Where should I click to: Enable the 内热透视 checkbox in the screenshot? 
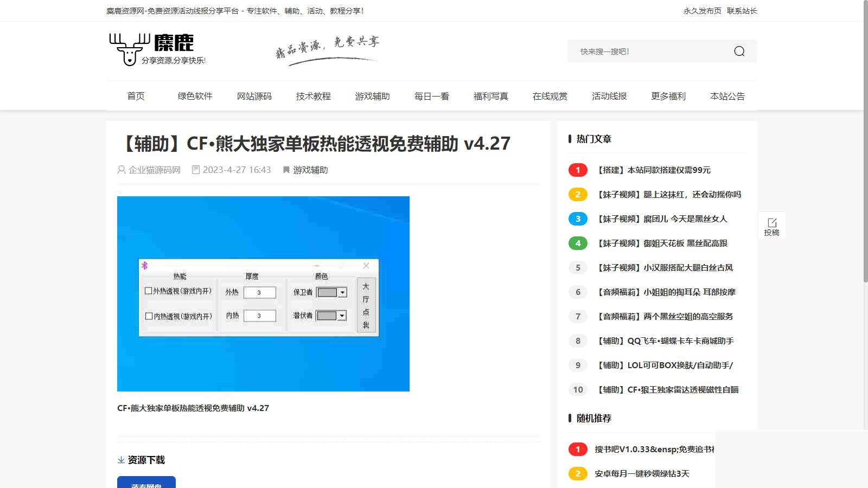[148, 315]
